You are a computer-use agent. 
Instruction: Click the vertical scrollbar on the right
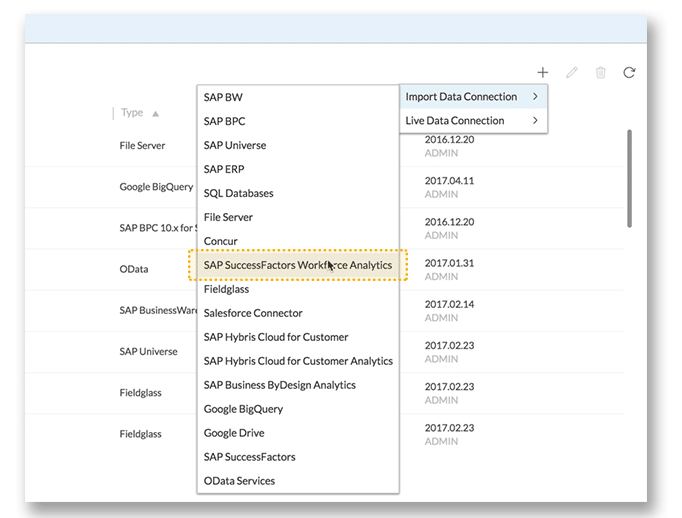point(629,178)
